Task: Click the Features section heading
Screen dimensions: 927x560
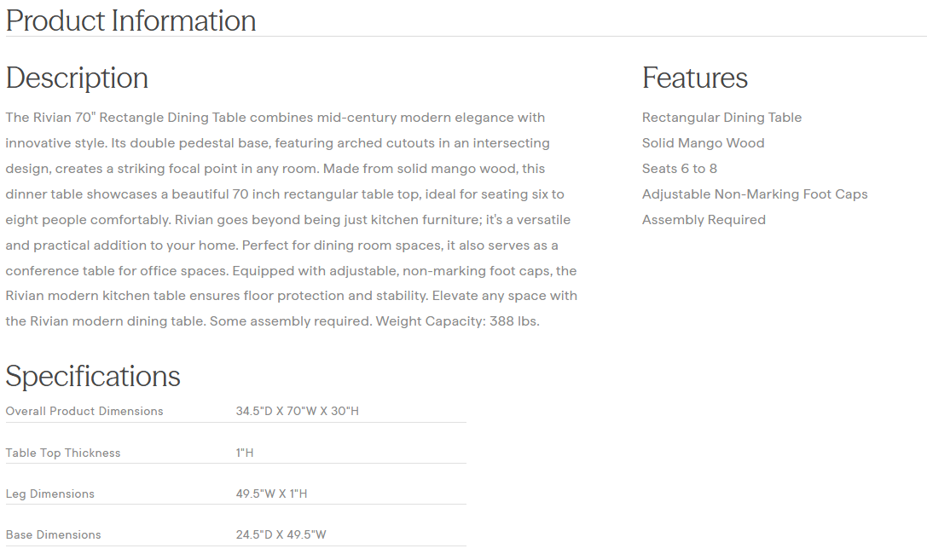Action: pos(694,78)
